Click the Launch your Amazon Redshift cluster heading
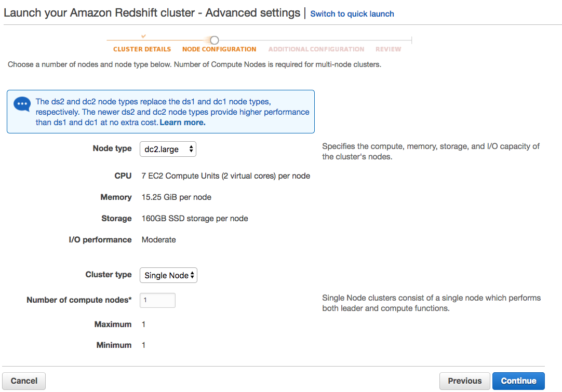The width and height of the screenshot is (562, 392). click(x=152, y=13)
